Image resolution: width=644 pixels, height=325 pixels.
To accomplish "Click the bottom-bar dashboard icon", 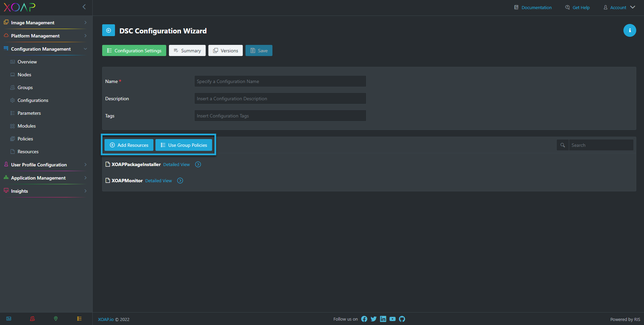I will tap(9, 319).
